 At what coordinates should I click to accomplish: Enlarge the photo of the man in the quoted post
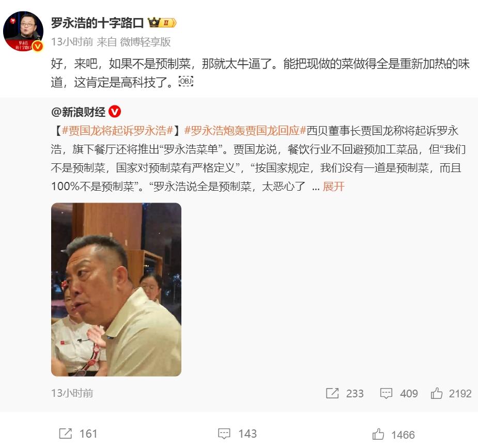click(x=116, y=289)
